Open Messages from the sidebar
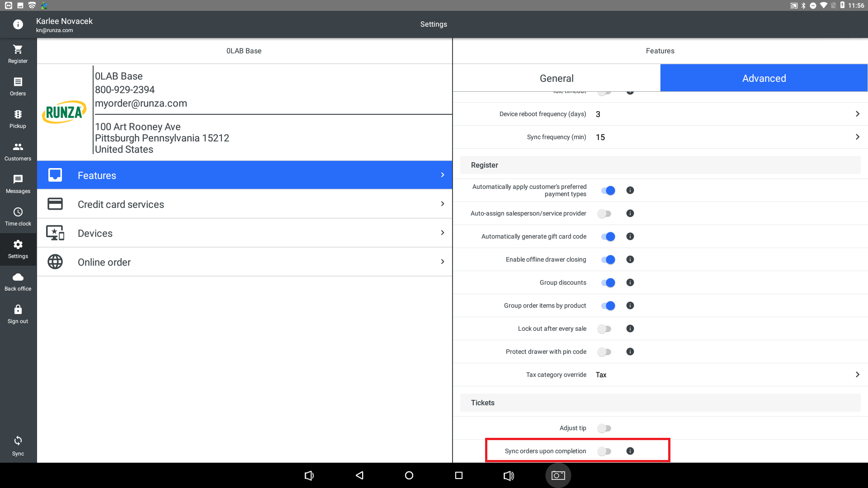 (18, 183)
